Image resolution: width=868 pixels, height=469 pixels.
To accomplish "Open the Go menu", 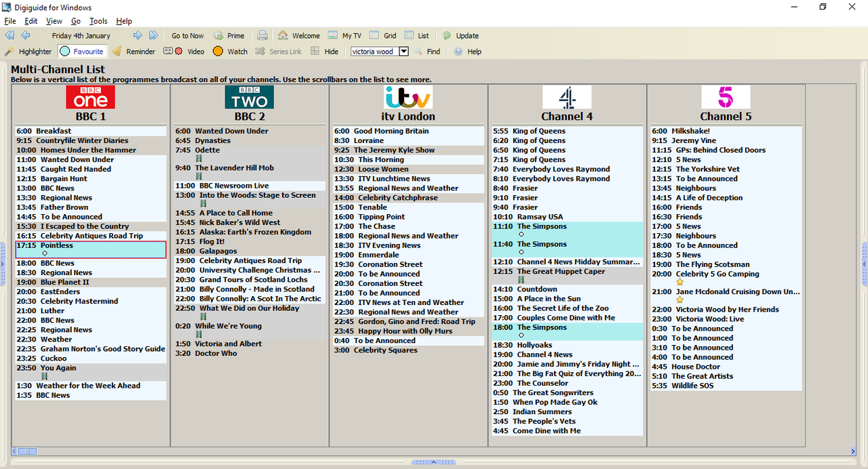I will [x=76, y=21].
